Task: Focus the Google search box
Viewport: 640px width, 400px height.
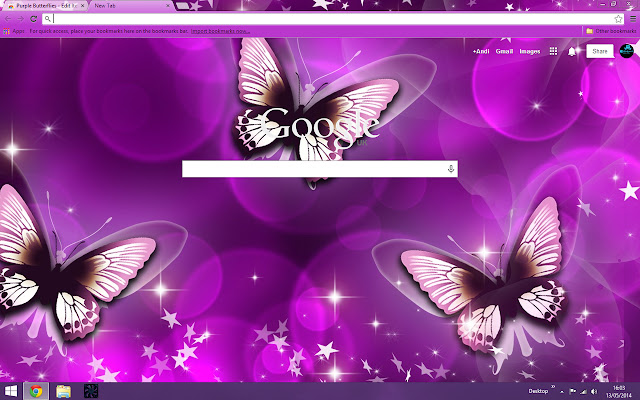Action: tap(320, 169)
